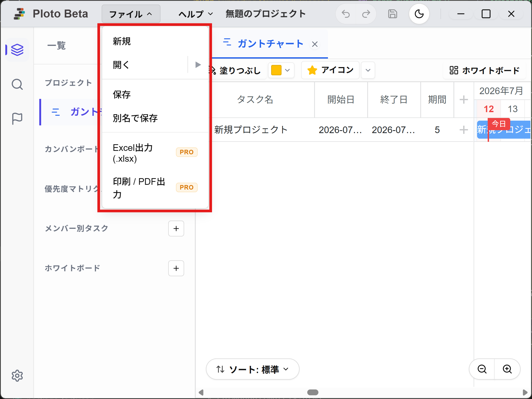Choose 印刷 / PDF出力 menu entry
The image size is (532, 399).
click(155, 188)
